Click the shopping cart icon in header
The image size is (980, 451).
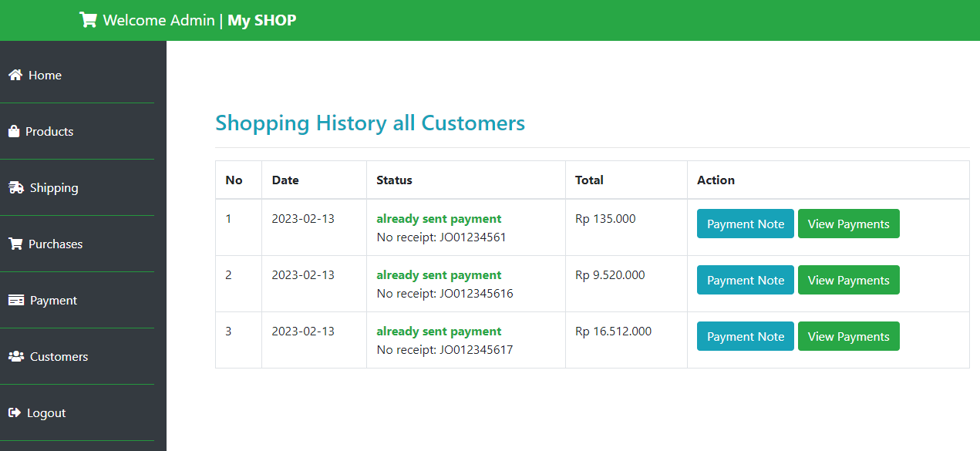pos(88,20)
